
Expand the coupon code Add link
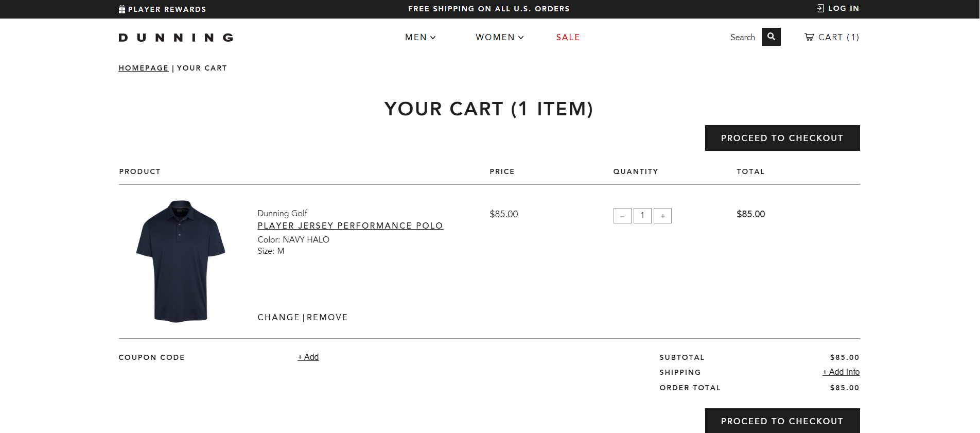click(308, 357)
